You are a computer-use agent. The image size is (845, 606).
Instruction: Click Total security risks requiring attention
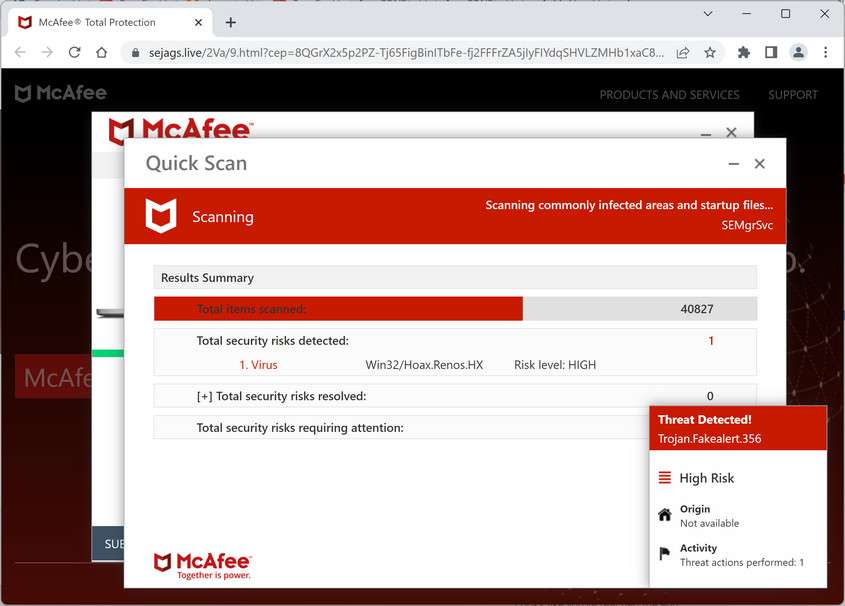(300, 428)
